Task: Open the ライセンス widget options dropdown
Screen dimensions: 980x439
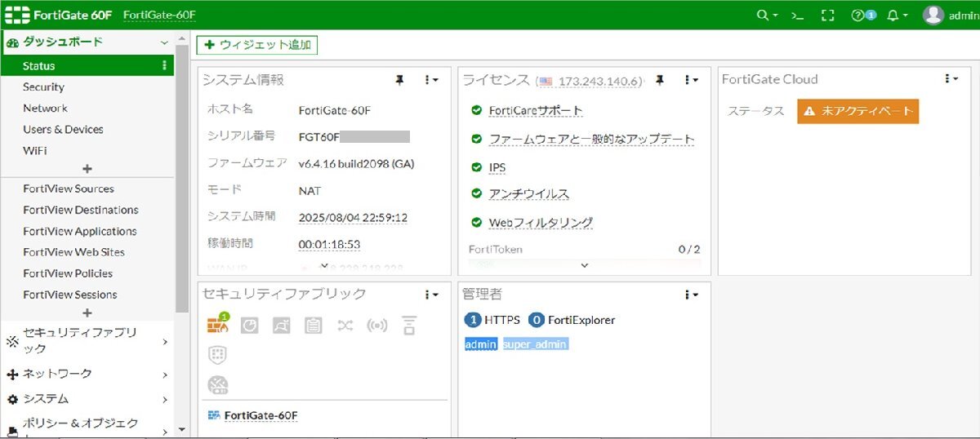Action: pyautogui.click(x=692, y=79)
